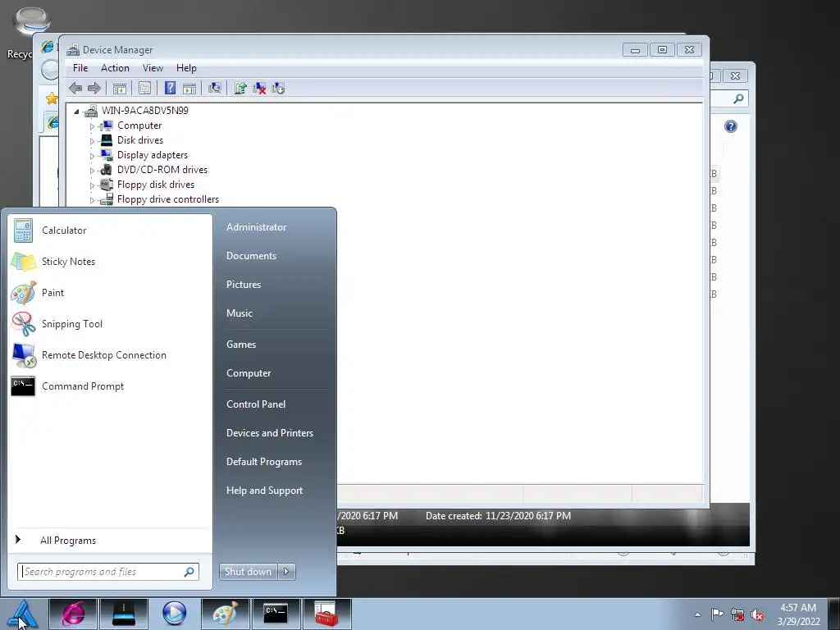This screenshot has height=630, width=840.
Task: Open Default Programs from Start menu
Action: (264, 462)
